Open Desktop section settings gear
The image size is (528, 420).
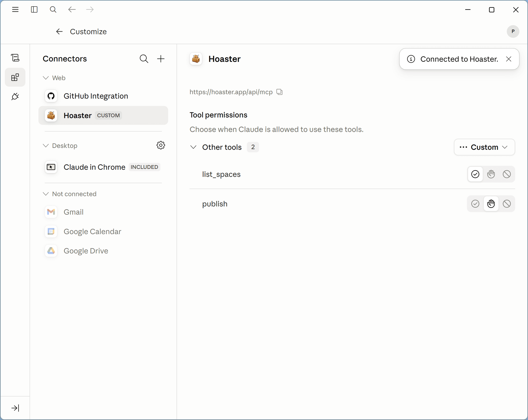coord(161,145)
